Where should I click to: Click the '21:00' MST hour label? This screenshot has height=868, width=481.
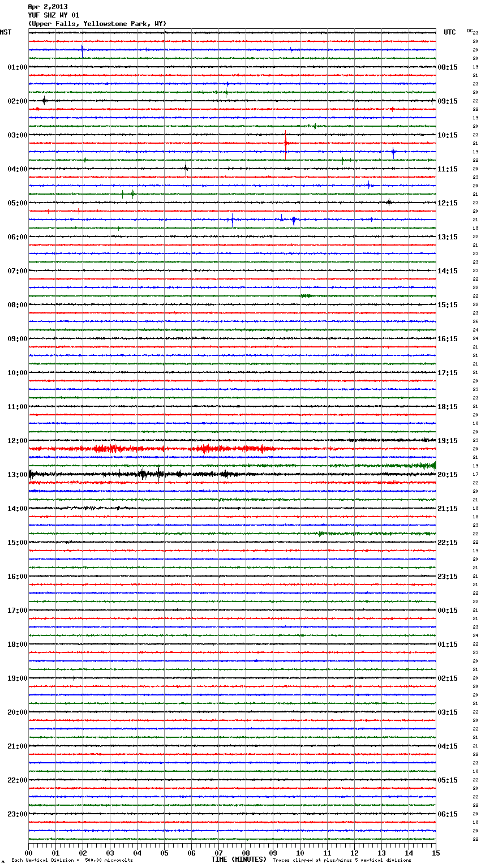[x=18, y=746]
